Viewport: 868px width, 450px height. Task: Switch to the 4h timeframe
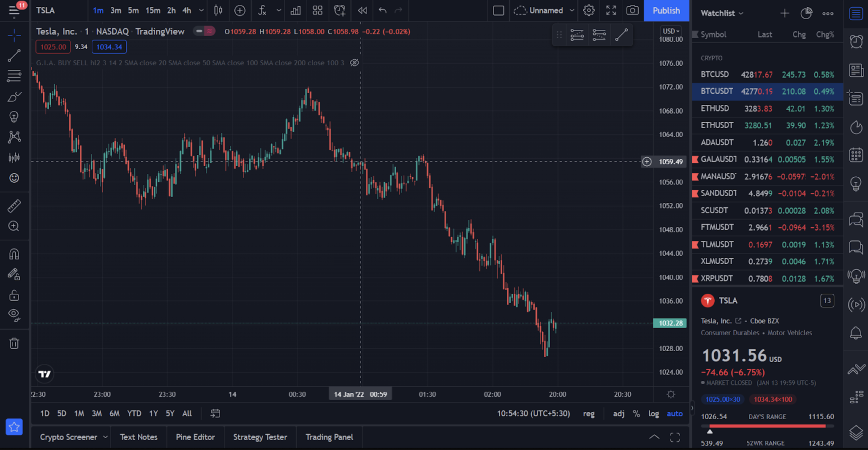186,11
